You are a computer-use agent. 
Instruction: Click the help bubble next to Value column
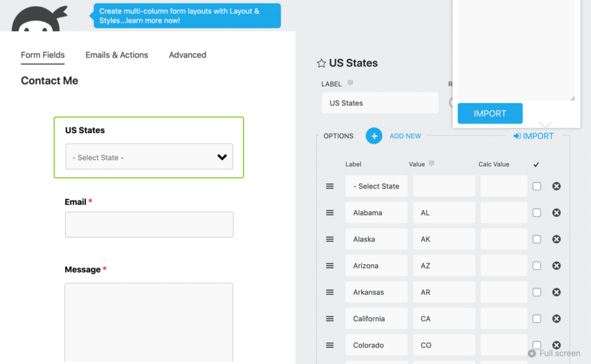tap(431, 164)
